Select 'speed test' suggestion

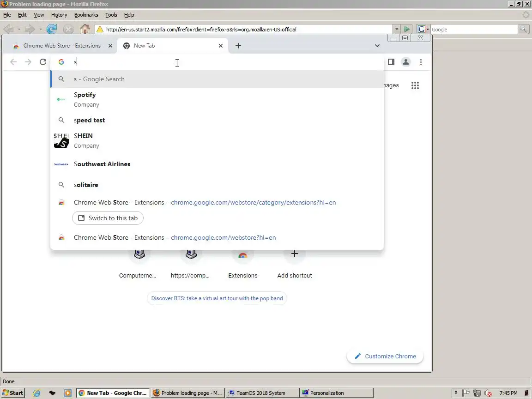pos(217,120)
